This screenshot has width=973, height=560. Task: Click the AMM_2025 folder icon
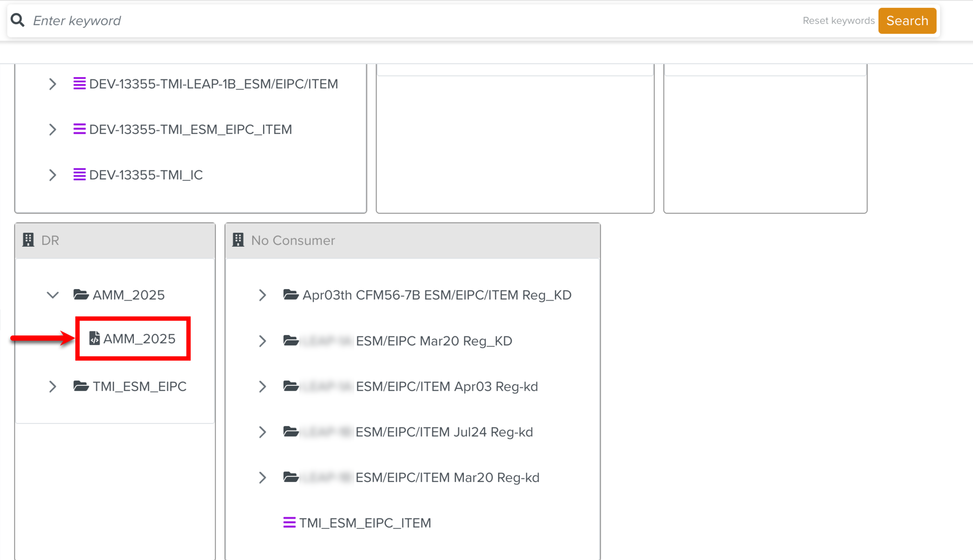pyautogui.click(x=81, y=295)
